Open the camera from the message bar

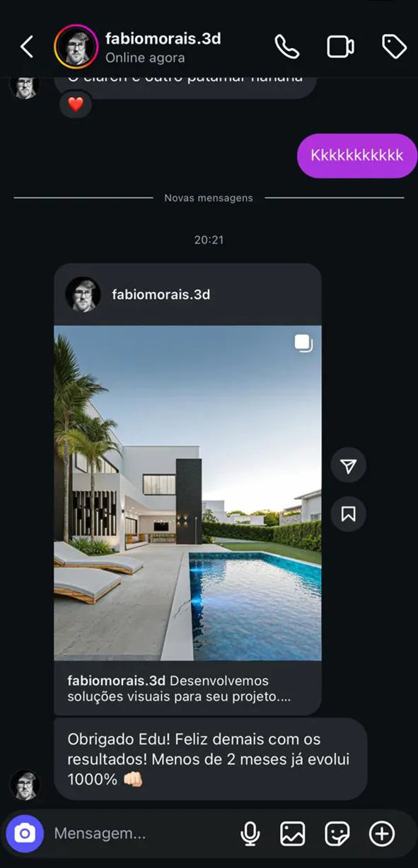[25, 833]
